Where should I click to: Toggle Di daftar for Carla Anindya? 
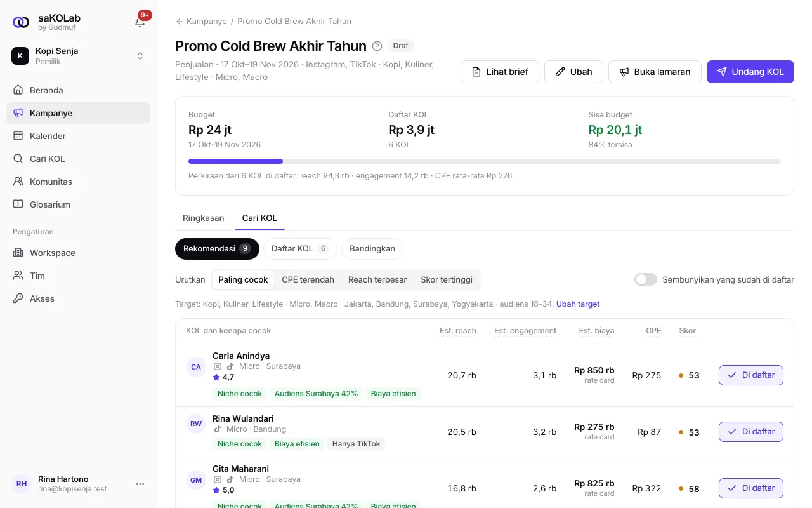751,375
